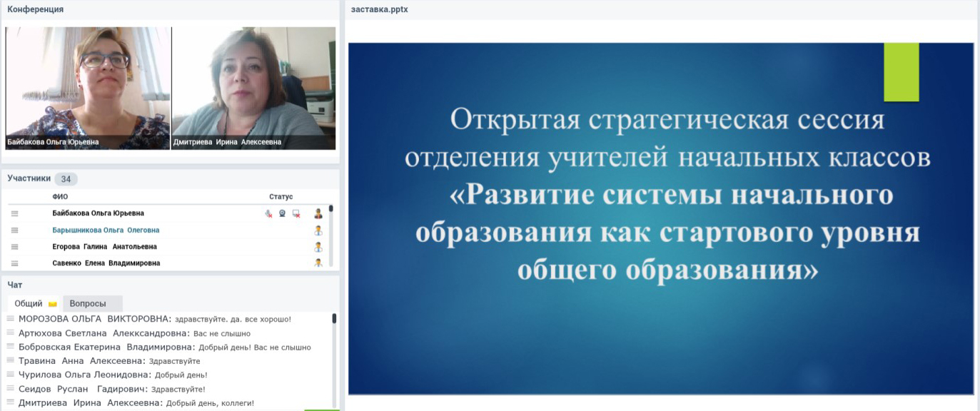
Task: Select participant name Егорова Галина Анатольевна
Action: (104, 247)
